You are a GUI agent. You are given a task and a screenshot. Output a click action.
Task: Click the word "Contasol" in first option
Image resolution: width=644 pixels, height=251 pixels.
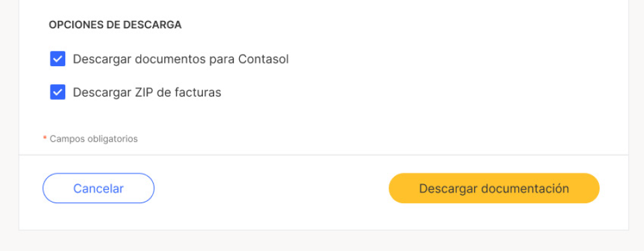263,59
